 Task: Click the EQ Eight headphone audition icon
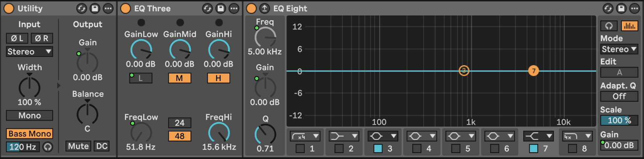tap(609, 26)
